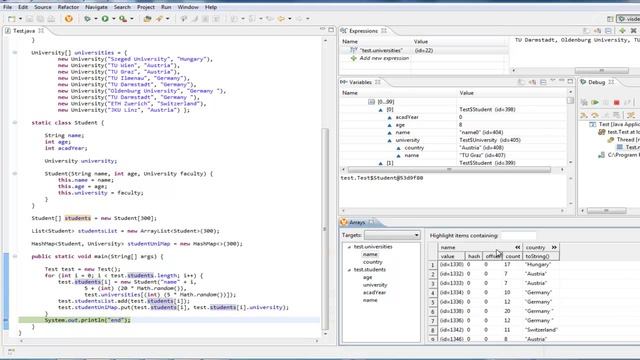Viewport: 640px width, 360px height.
Task: Expand the [1] Student entry in Variables
Action: tap(380, 163)
